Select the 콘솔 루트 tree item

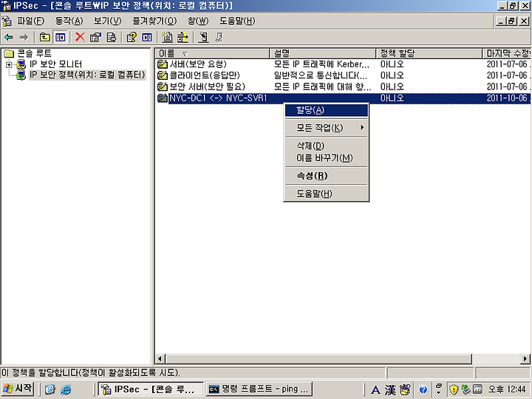(x=34, y=54)
